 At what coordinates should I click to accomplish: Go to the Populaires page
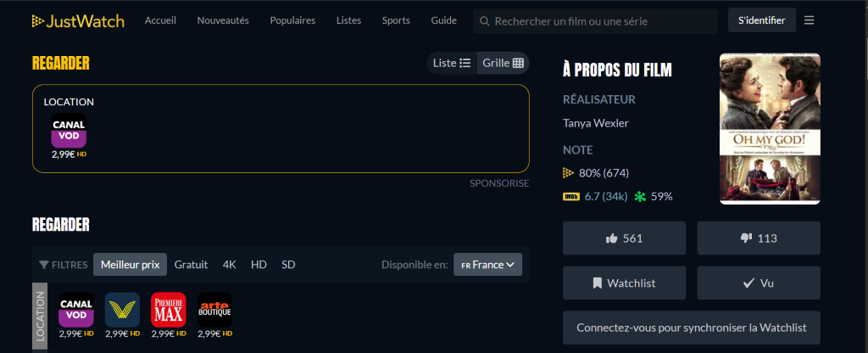292,20
